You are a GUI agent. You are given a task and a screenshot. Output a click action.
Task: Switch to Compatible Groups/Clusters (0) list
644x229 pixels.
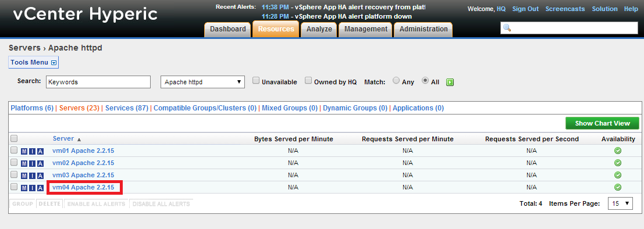pyautogui.click(x=205, y=108)
